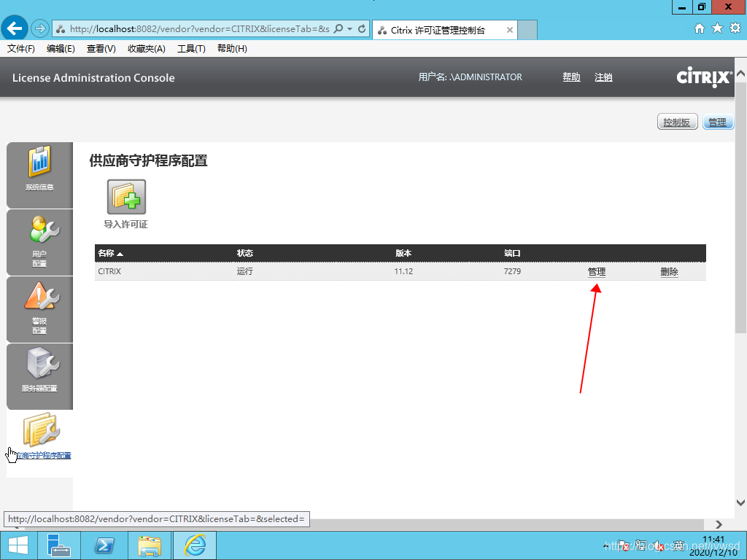Viewport: 747px width, 560px height.
Task: Open the 系统信息 sidebar icon
Action: click(x=39, y=168)
